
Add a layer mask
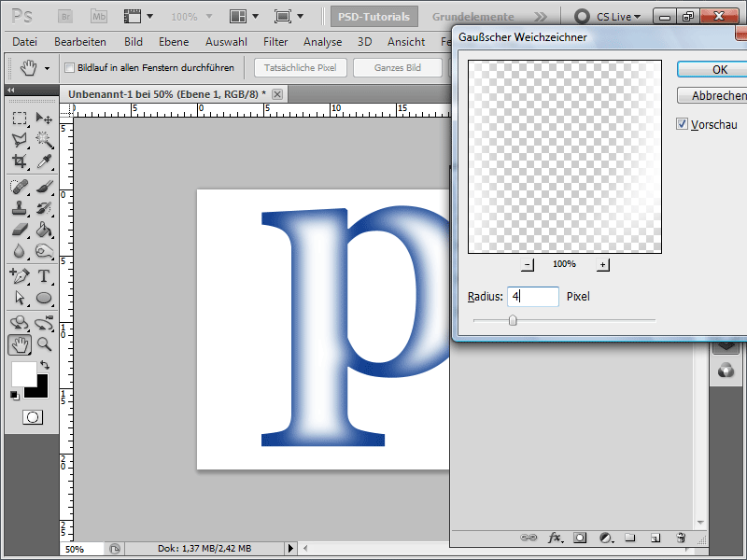pos(580,538)
